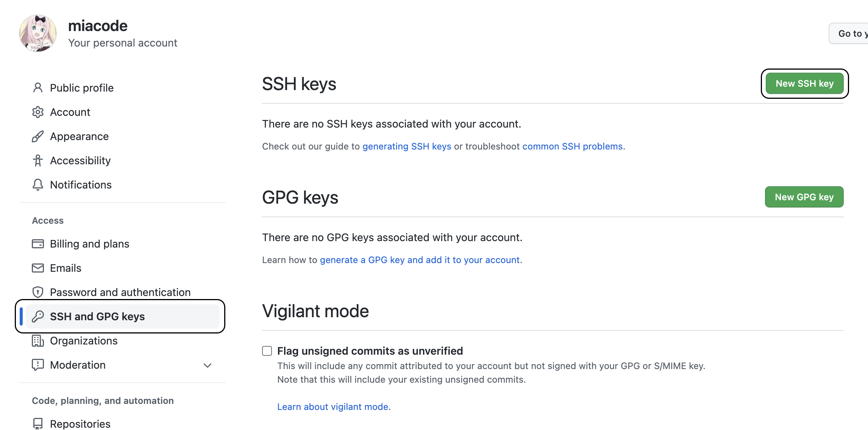Open the generating SSH keys guide link

(407, 146)
